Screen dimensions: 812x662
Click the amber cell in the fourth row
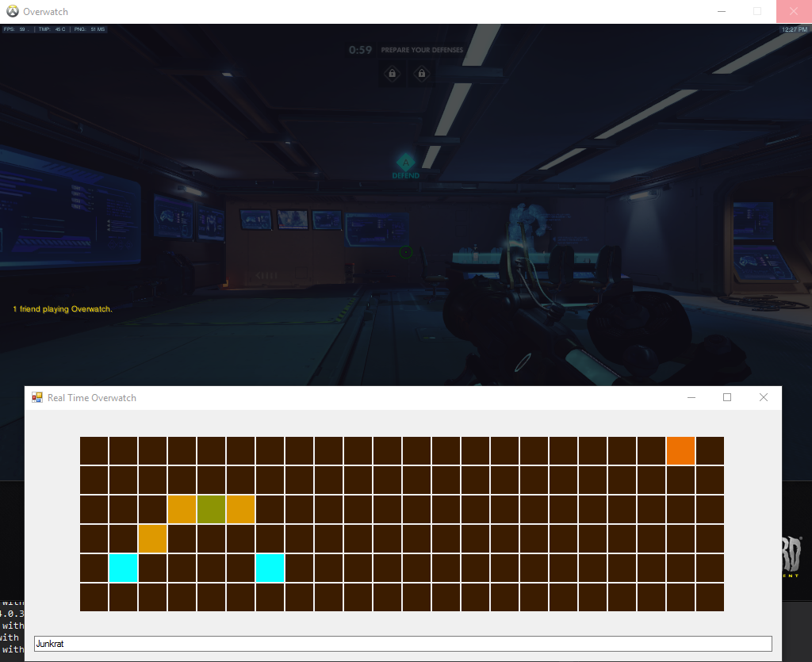(153, 538)
